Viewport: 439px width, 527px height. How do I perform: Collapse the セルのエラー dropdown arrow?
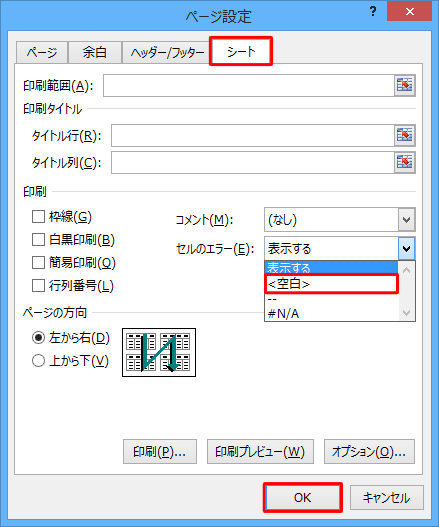(x=407, y=249)
